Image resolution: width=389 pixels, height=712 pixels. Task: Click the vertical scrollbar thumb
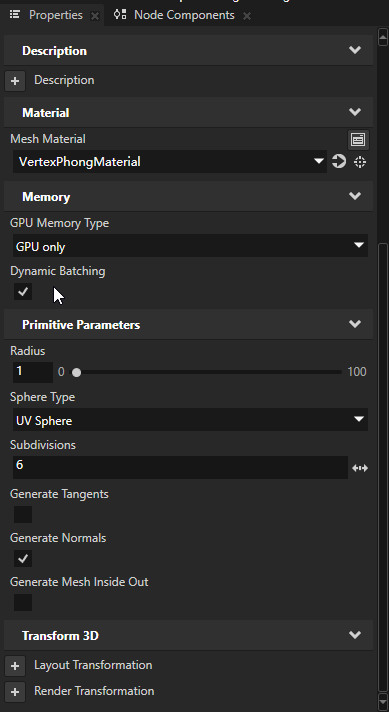click(x=383, y=467)
